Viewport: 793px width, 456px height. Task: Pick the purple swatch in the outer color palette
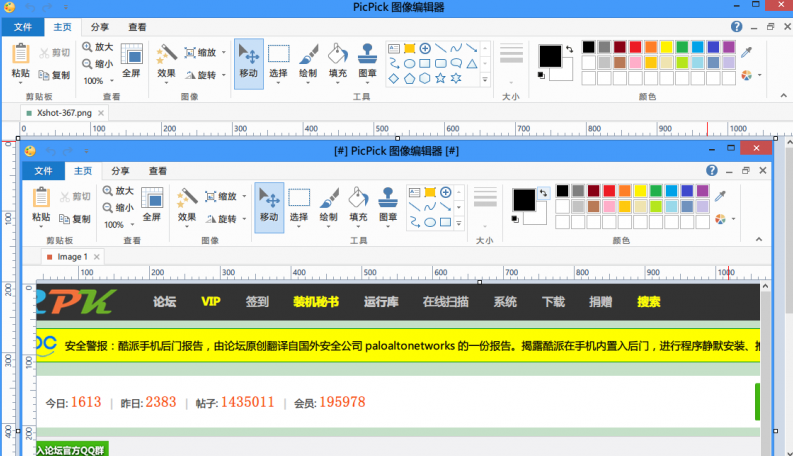click(x=729, y=47)
